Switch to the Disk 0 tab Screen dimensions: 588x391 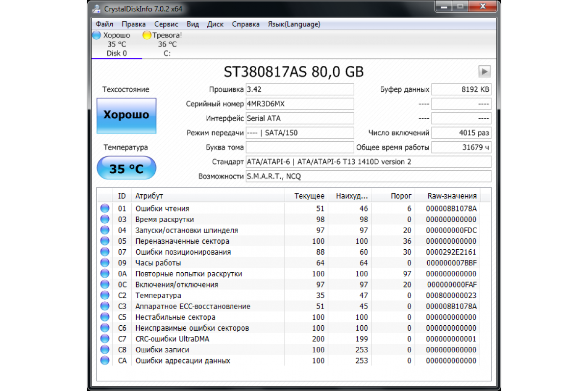tap(117, 45)
